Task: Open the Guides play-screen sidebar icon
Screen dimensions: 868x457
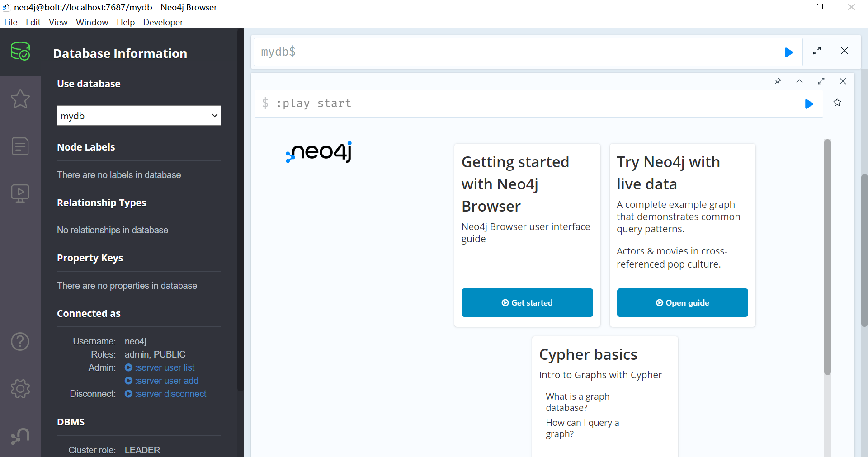Action: (x=20, y=193)
